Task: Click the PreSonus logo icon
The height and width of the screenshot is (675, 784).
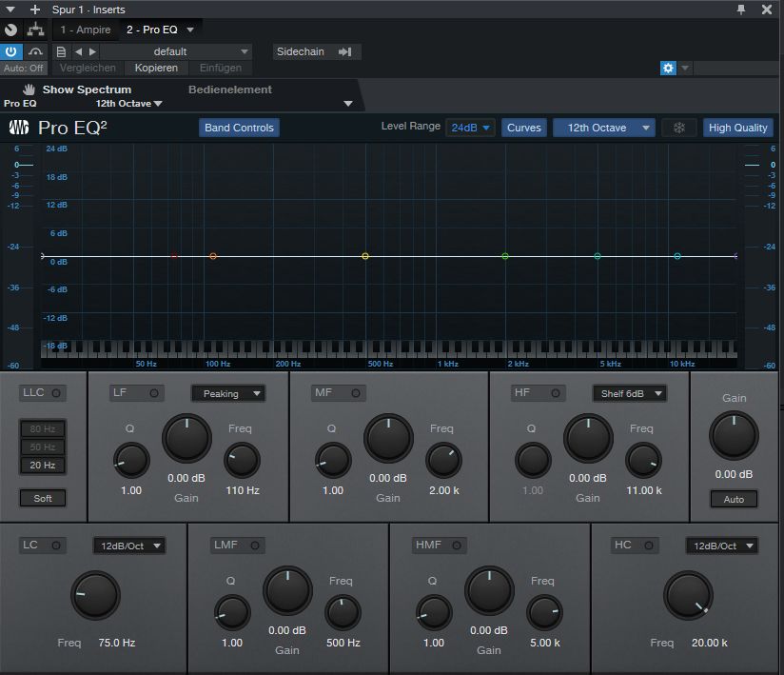Action: click(19, 128)
